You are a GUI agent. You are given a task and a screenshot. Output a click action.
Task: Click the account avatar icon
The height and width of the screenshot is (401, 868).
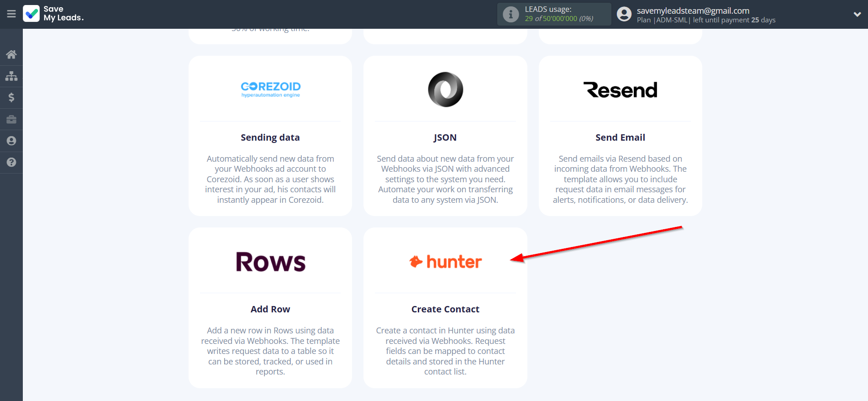point(624,14)
